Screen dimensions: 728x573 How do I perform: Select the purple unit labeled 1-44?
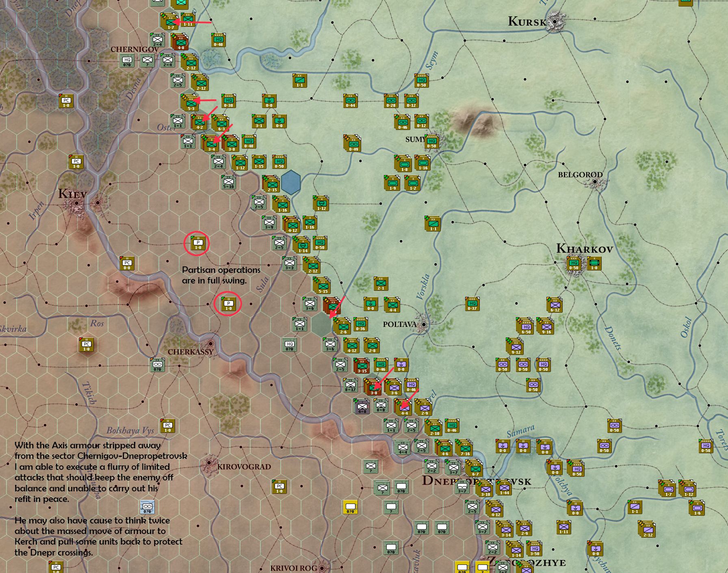coord(504,487)
